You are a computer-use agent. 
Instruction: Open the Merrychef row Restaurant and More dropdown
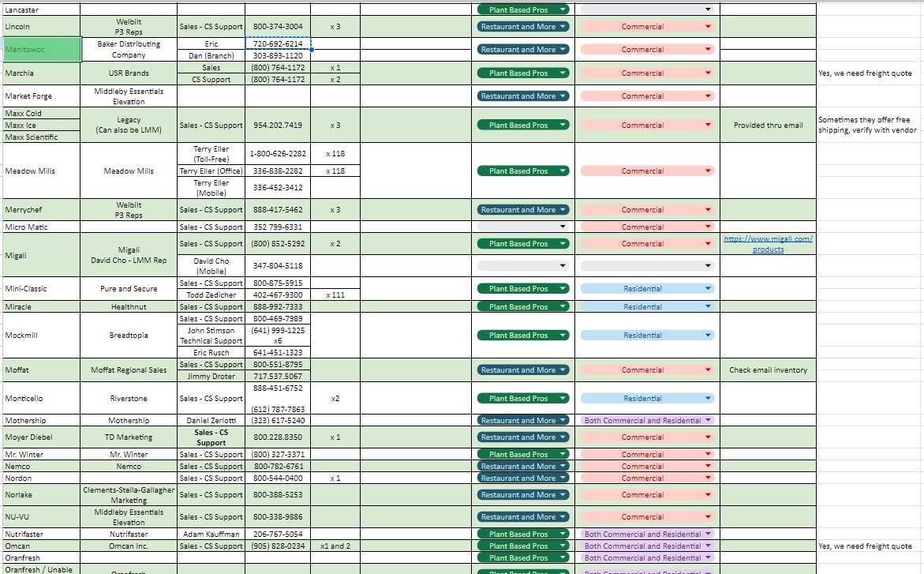click(522, 209)
